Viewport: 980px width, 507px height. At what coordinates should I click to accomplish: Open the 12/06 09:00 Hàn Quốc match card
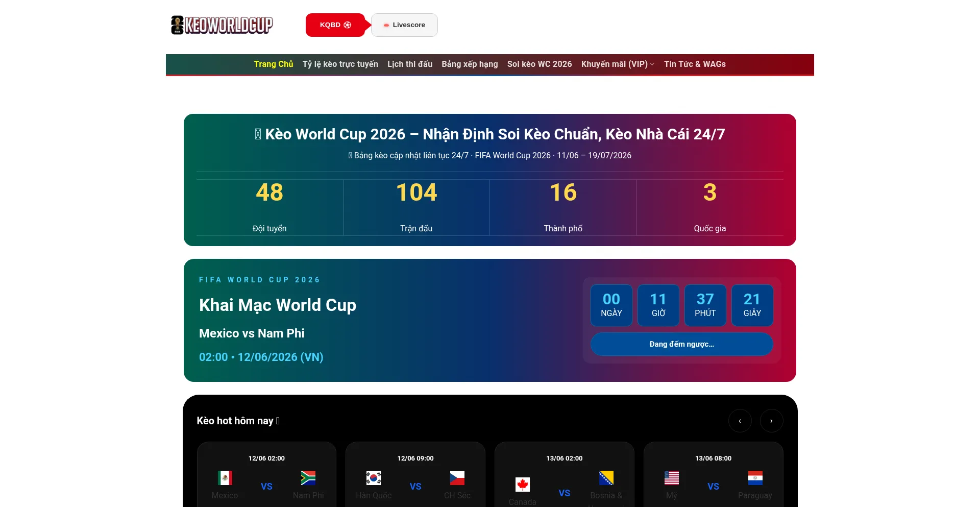click(x=415, y=475)
